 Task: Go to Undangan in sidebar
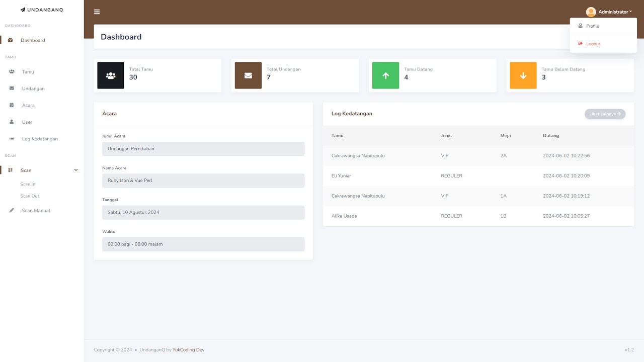[x=33, y=88]
